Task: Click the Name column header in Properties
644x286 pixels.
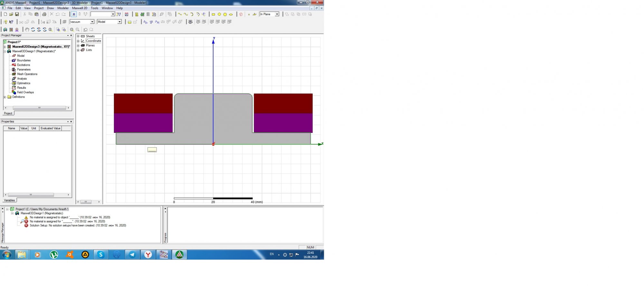Action: (x=11, y=128)
